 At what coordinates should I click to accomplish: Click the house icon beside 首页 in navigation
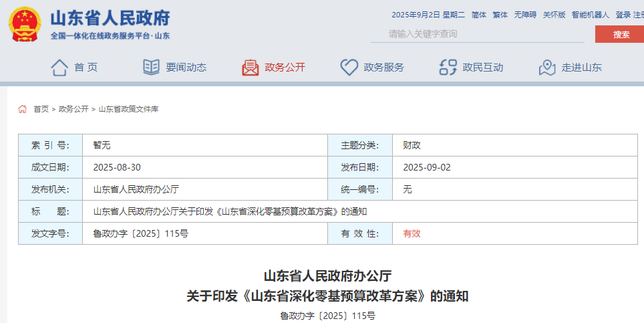tap(59, 67)
